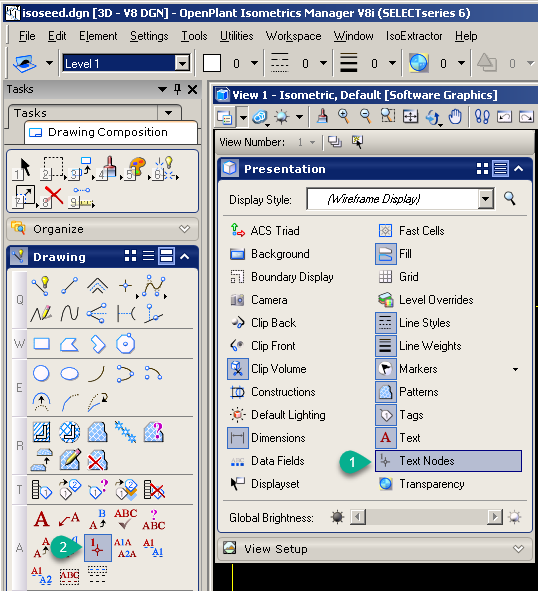The image size is (538, 591).
Task: Toggle Dimensions display
Action: [x=267, y=438]
